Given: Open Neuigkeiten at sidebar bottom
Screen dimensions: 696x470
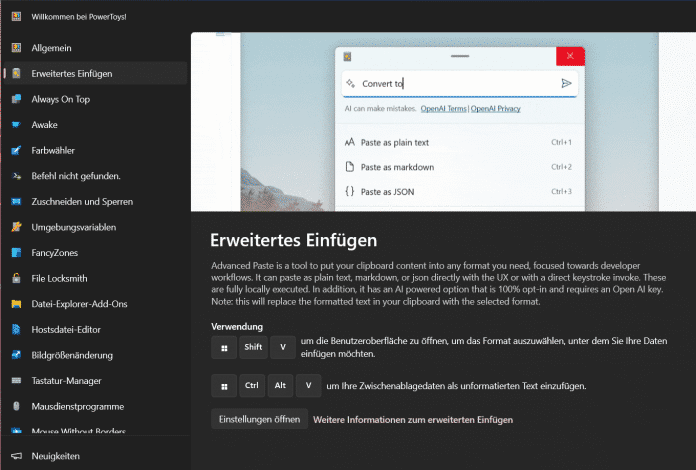Looking at the screenshot, I should [95, 456].
